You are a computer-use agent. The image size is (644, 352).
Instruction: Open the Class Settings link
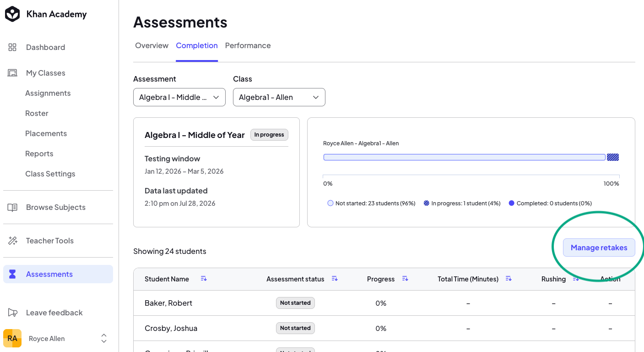coord(50,174)
